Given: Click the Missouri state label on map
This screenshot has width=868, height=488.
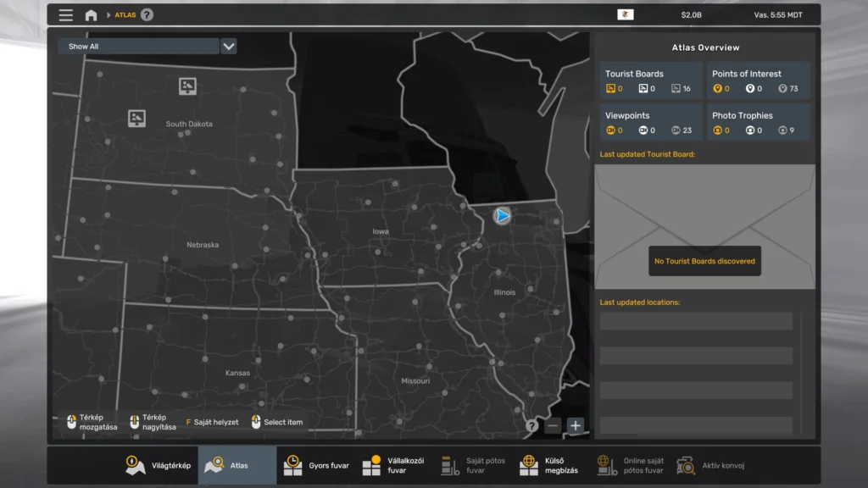Looking at the screenshot, I should point(415,380).
